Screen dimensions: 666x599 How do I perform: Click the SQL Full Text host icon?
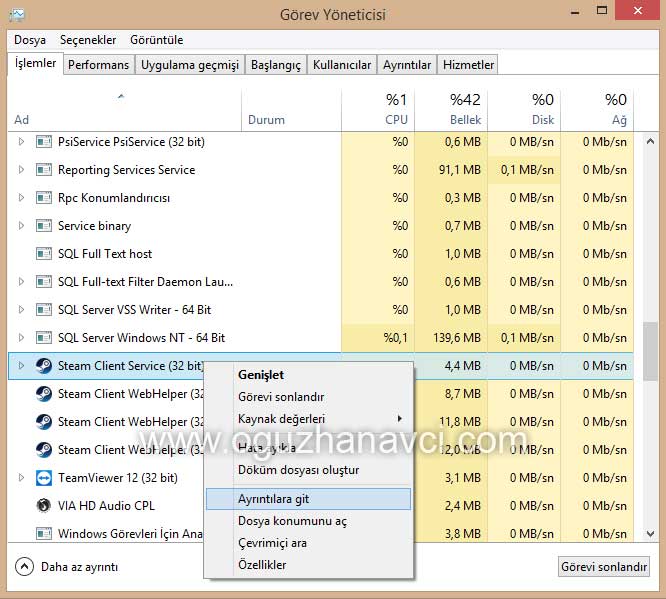[x=44, y=254]
